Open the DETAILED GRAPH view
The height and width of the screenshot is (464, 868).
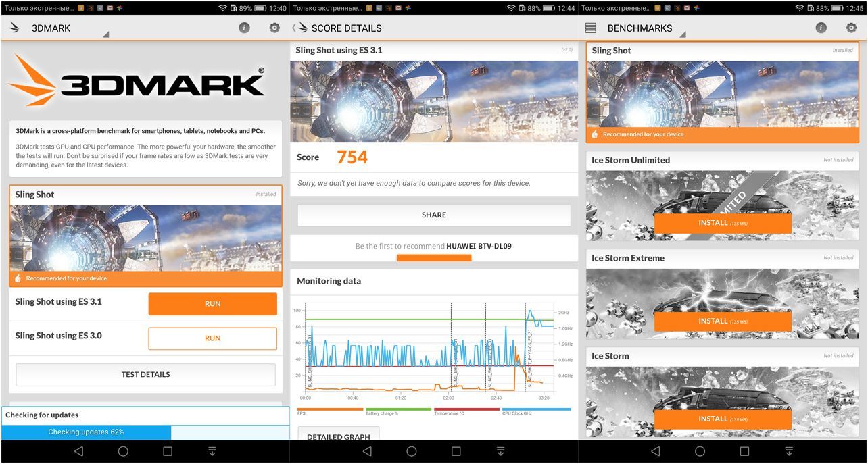coord(339,436)
